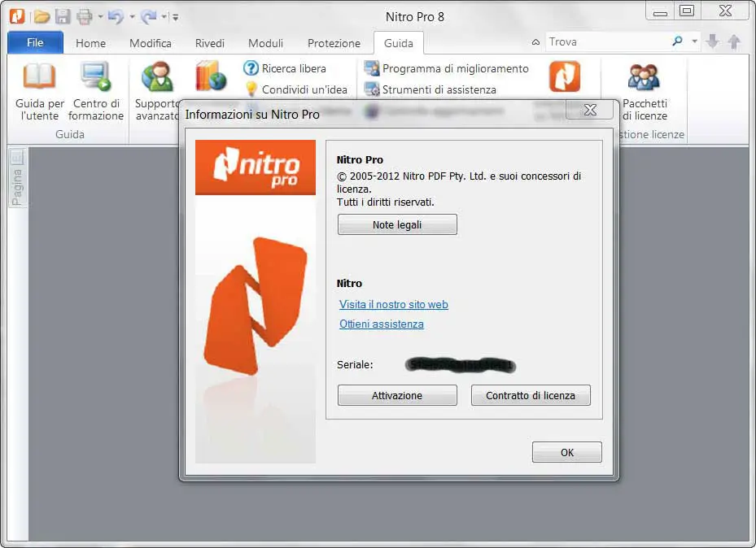The image size is (756, 548).
Task: Follow the Visita il nostro sito web link
Action: pyautogui.click(x=393, y=304)
